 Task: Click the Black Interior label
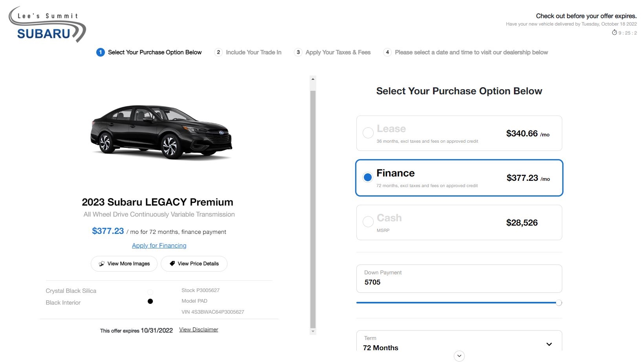pyautogui.click(x=63, y=303)
